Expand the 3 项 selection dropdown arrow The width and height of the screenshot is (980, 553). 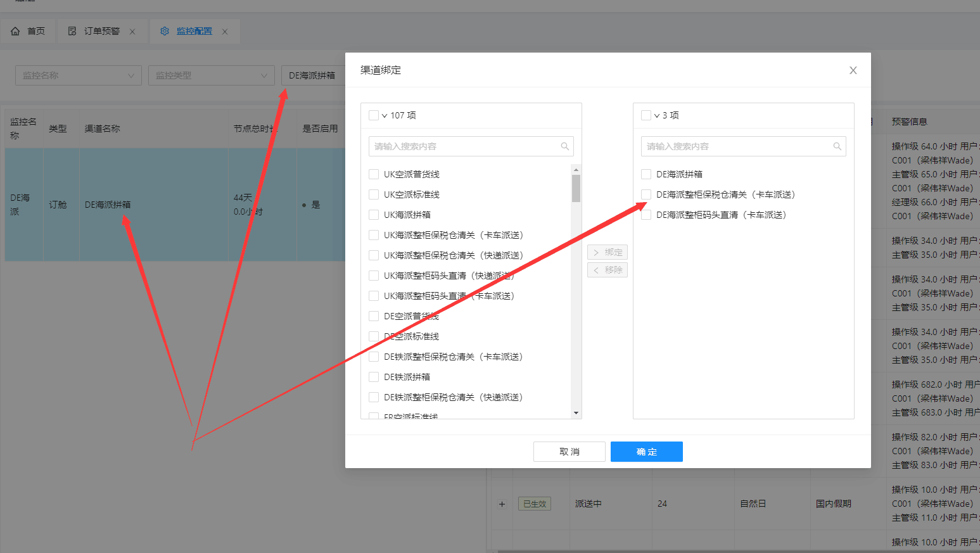pos(657,116)
